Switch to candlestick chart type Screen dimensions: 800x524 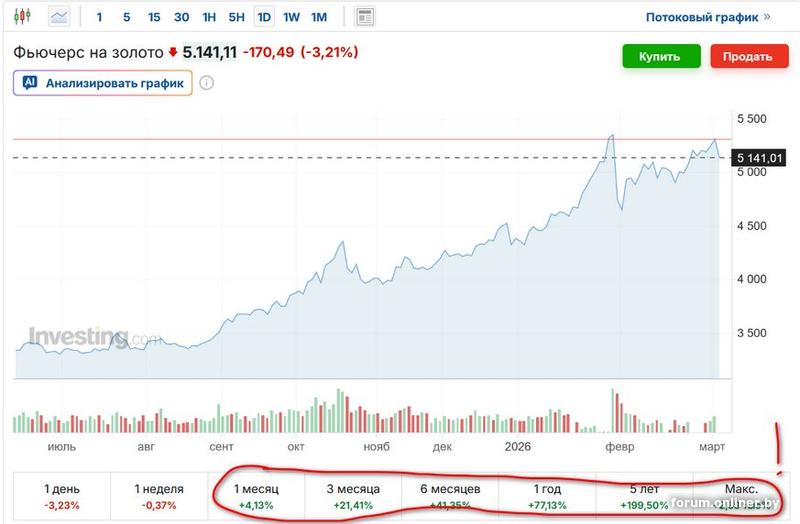pyautogui.click(x=22, y=17)
